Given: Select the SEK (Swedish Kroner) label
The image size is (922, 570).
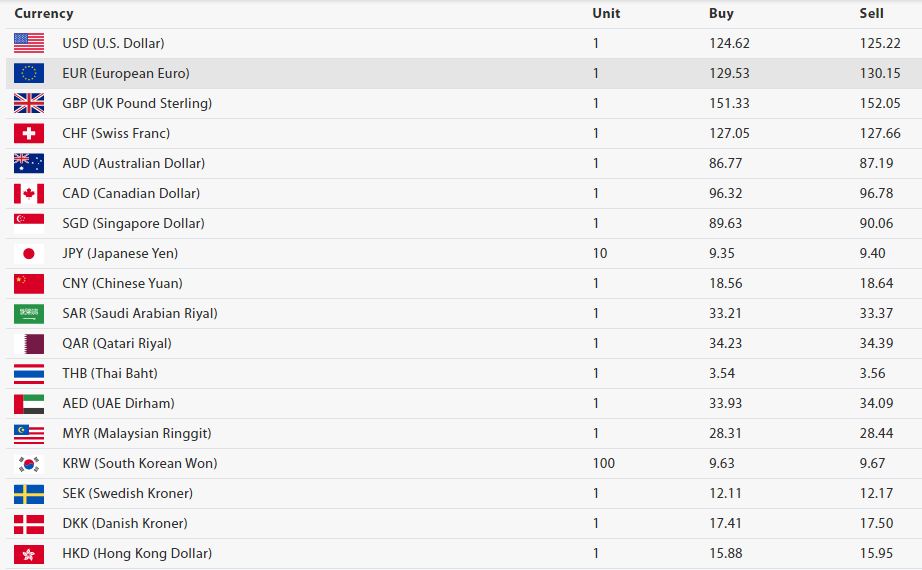Looking at the screenshot, I should (128, 494).
